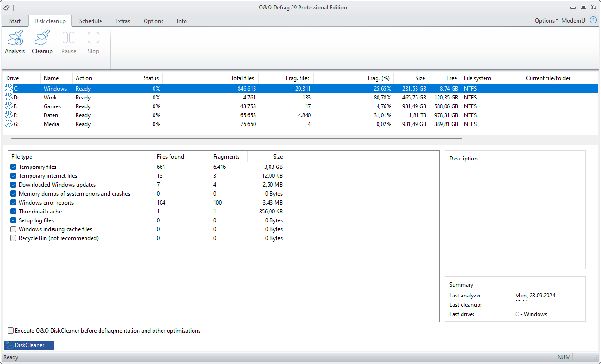
Task: Uncheck Windows error reports
Action: click(14, 203)
